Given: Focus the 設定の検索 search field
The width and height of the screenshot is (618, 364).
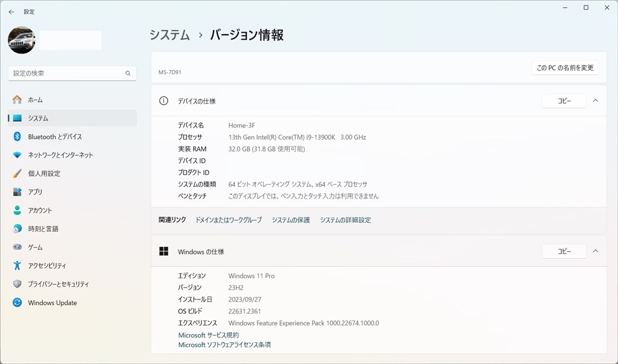Looking at the screenshot, I should (x=72, y=74).
